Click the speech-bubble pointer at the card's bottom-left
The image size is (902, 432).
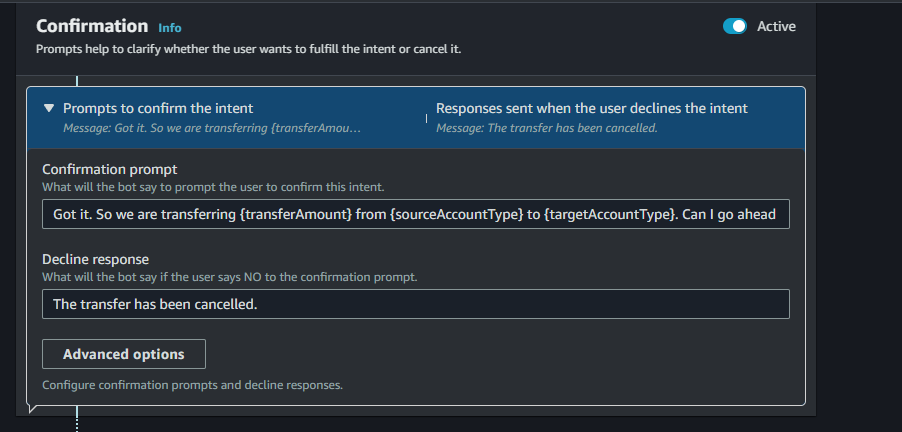point(33,407)
